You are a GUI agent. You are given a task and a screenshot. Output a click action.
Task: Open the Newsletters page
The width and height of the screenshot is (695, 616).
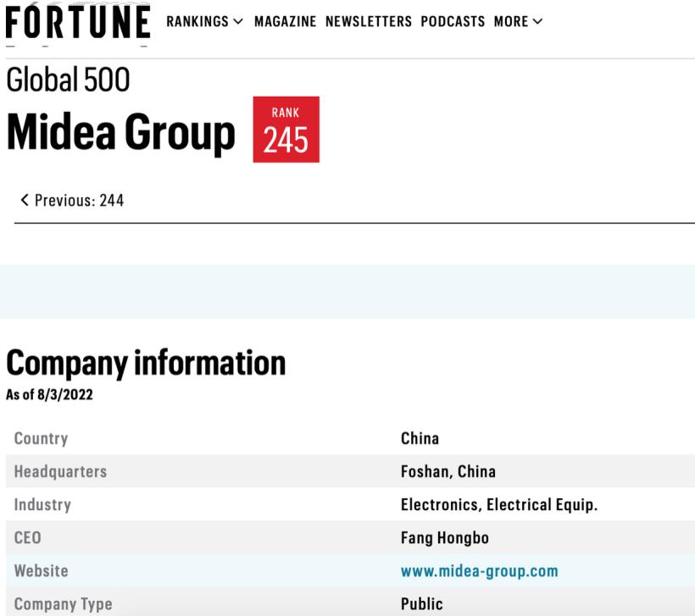point(368,22)
